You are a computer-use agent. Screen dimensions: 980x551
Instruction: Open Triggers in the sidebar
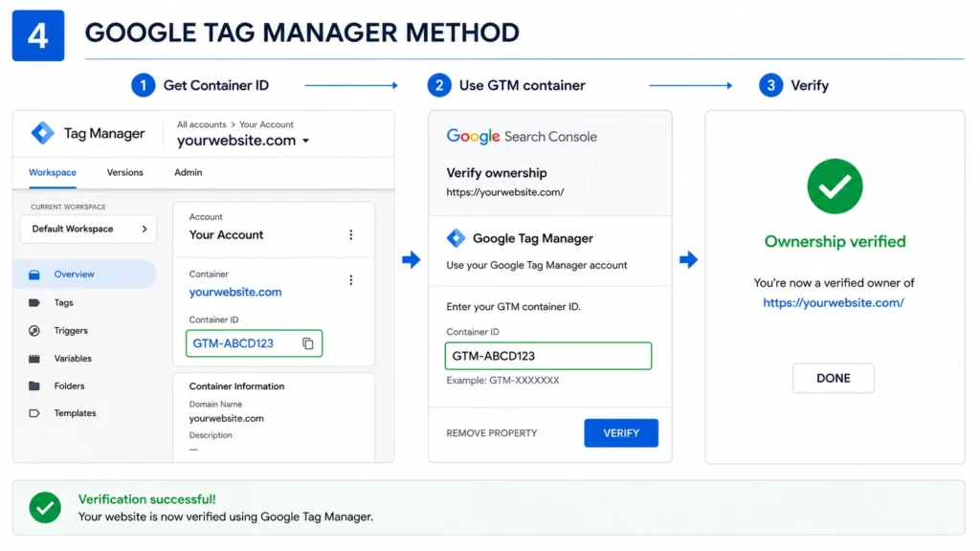pos(71,330)
